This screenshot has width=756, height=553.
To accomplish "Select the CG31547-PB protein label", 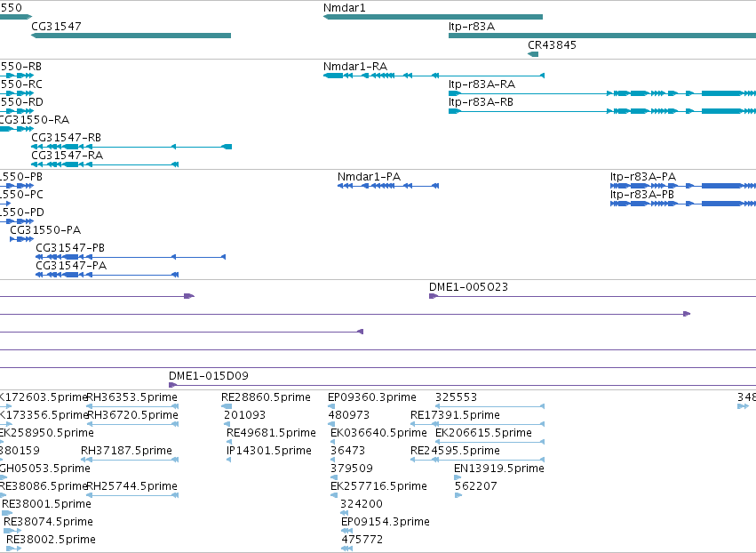I will [x=70, y=248].
